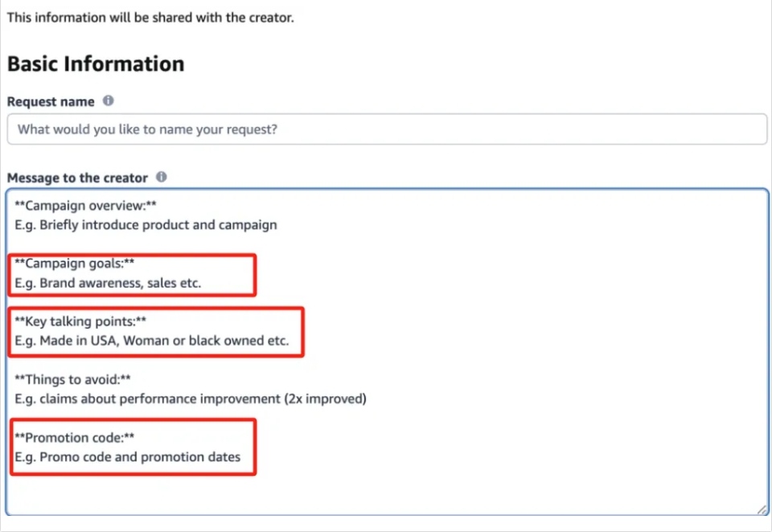The width and height of the screenshot is (772, 532).
Task: Click the Message to the creator label
Action: tap(77, 178)
